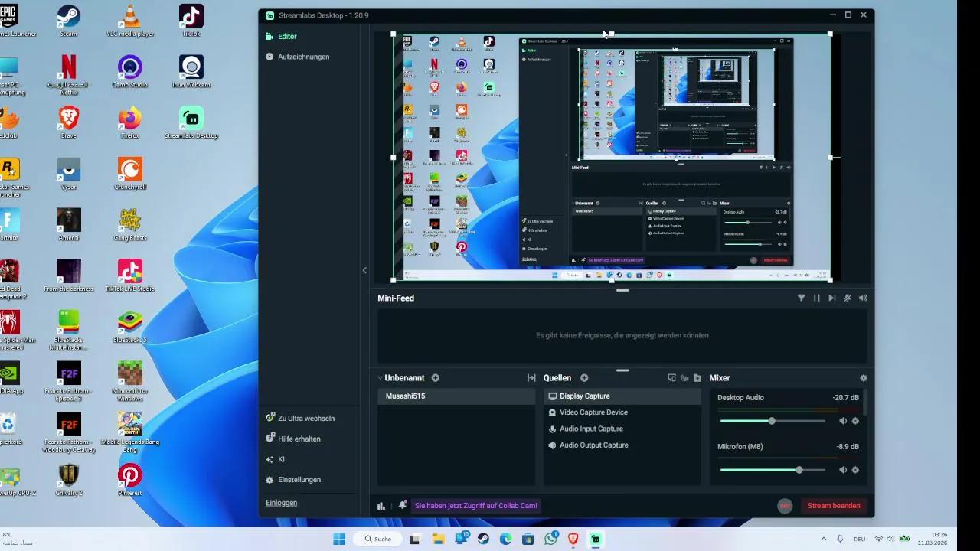Add a new scene with plus icon
This screenshot has height=551, width=980.
(436, 378)
